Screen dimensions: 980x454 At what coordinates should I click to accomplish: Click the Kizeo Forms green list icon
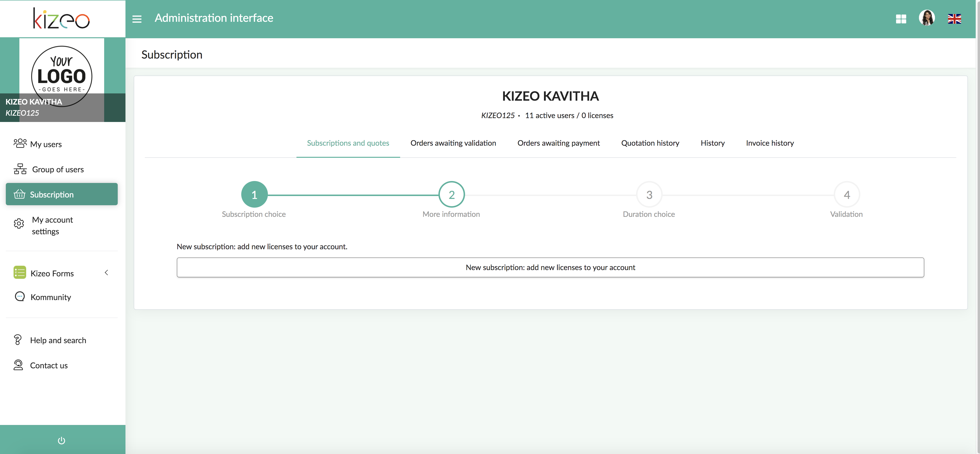[x=20, y=272]
